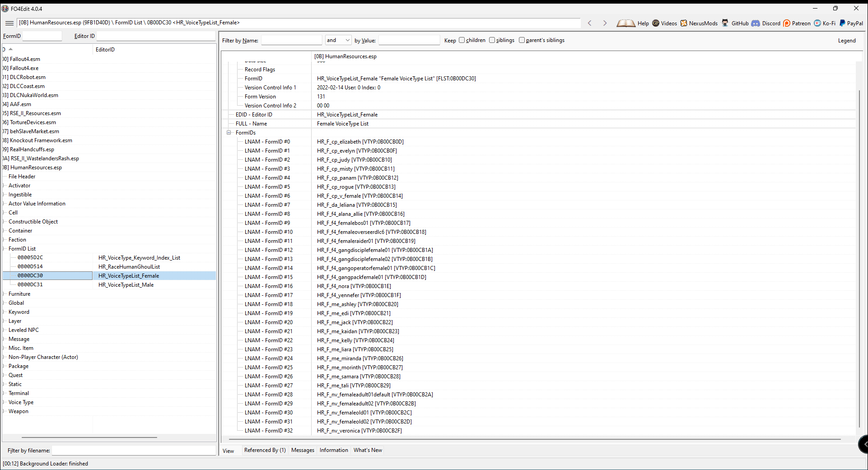Viewport: 868px width, 470px height.
Task: Click the forward navigation arrow
Action: pyautogui.click(x=605, y=23)
